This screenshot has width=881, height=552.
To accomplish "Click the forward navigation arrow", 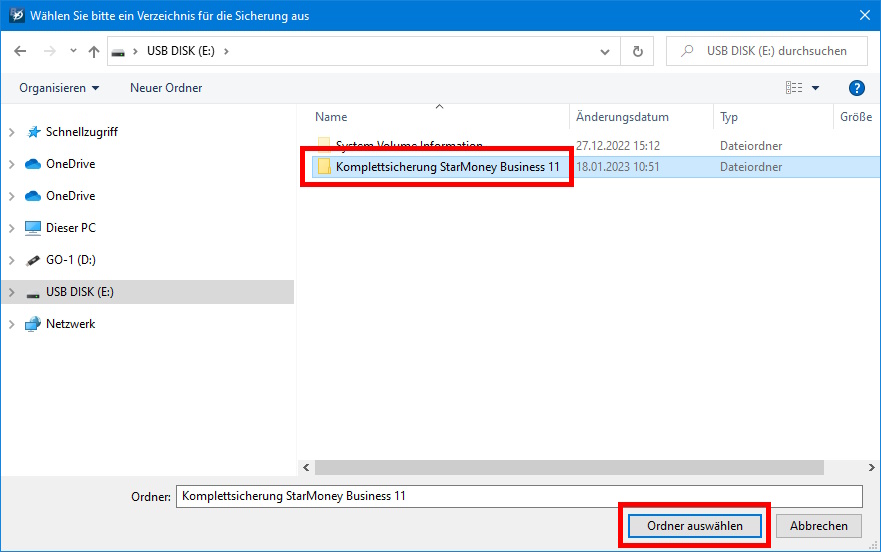I will click(x=49, y=51).
